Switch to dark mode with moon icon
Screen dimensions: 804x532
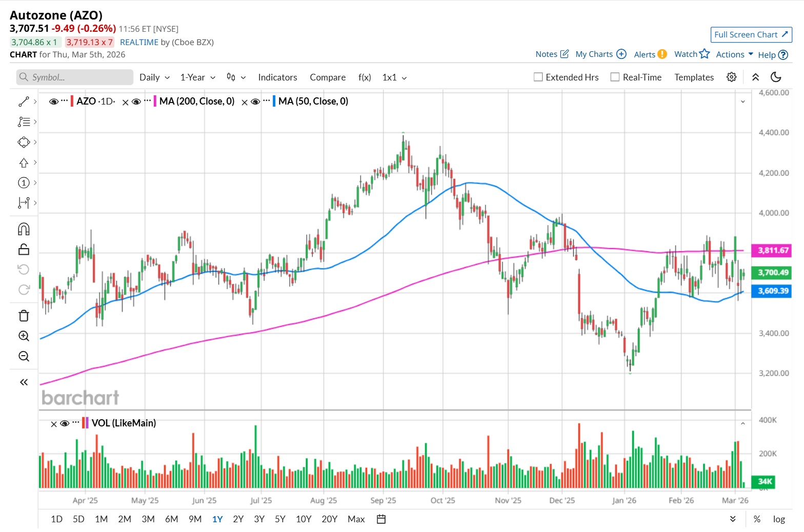776,77
